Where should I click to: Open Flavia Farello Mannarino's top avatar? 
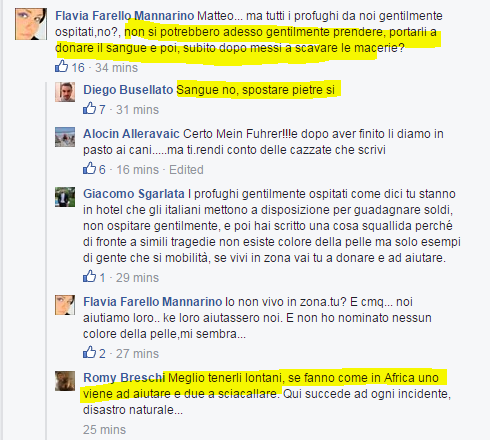pyautogui.click(x=31, y=24)
